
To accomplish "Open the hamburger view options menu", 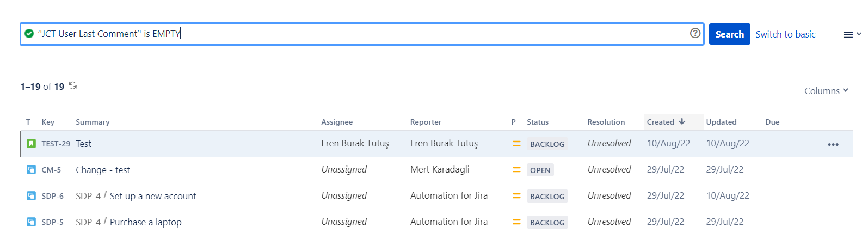I will 852,34.
